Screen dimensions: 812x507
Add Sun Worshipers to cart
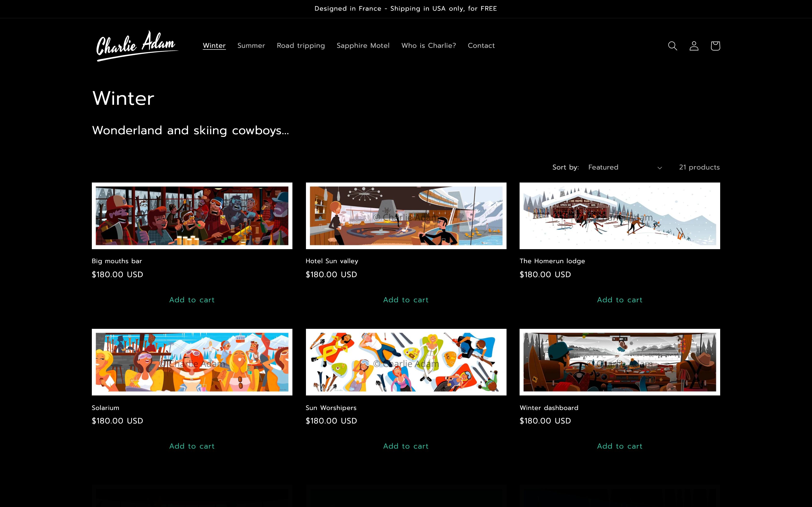[x=406, y=446]
